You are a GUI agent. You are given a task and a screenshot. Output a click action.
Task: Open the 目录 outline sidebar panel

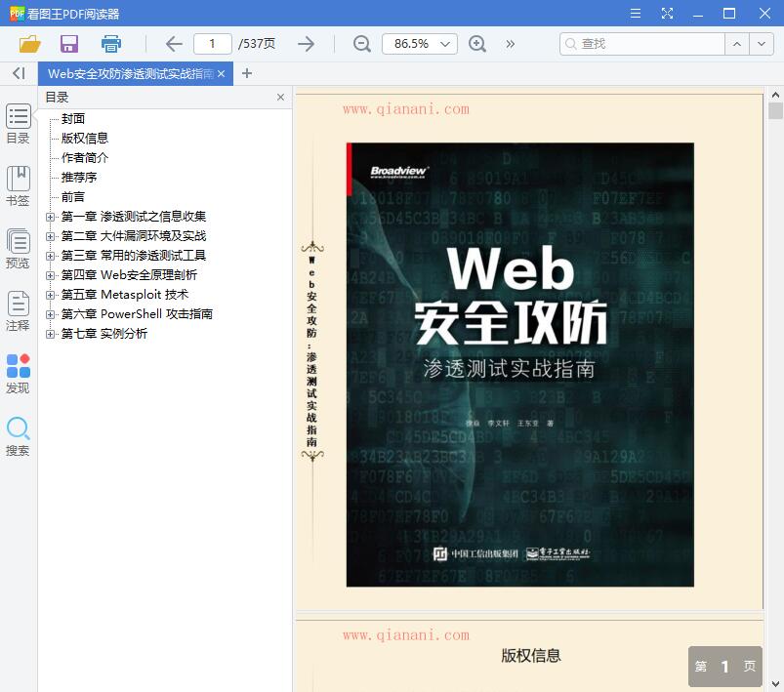18,124
